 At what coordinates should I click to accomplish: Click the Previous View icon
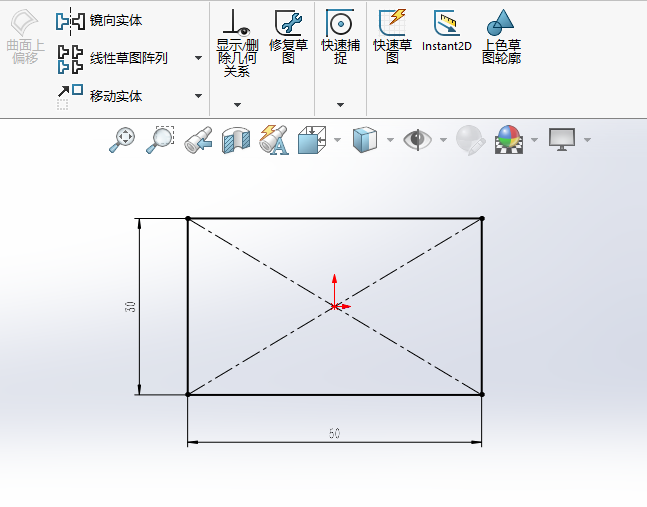[x=198, y=140]
